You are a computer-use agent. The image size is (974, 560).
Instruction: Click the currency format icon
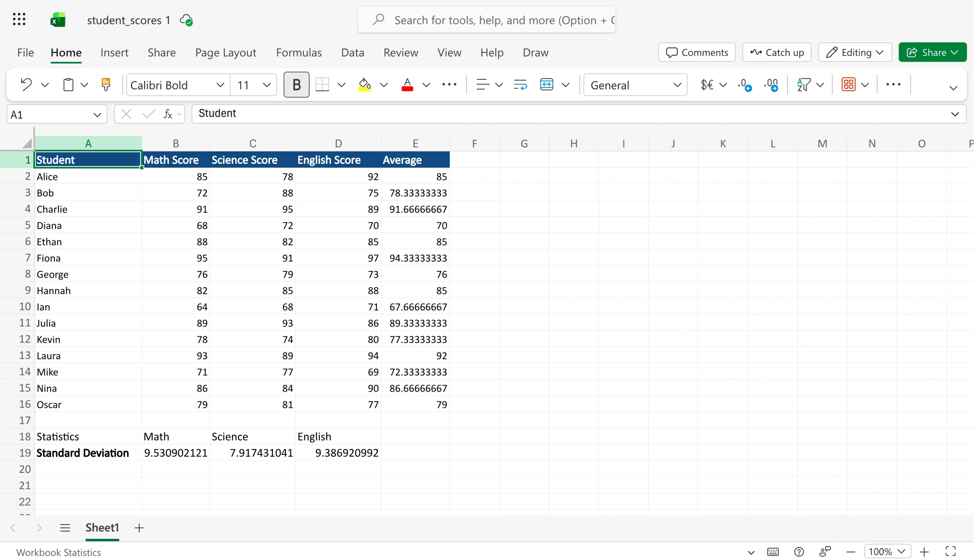707,84
